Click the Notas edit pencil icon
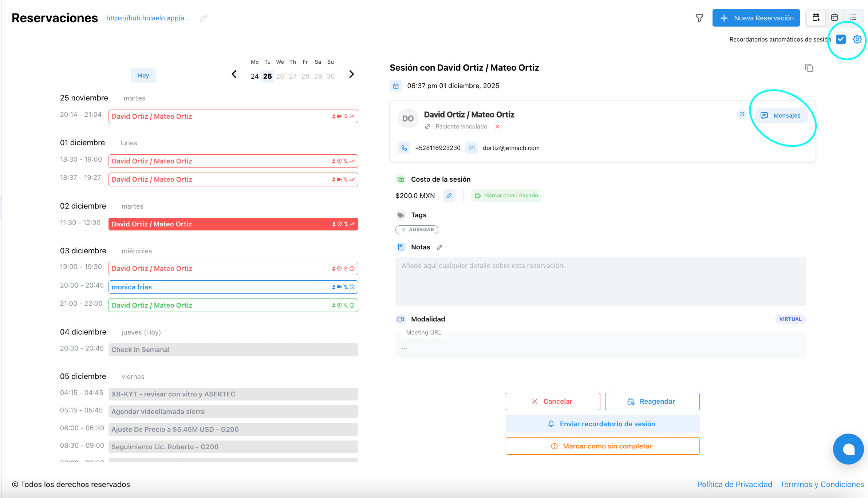 coord(439,247)
